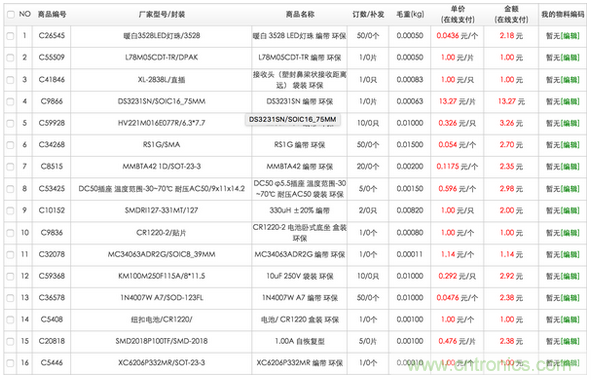
Task: Edit material code for row 7 MMBTA42
Action: click(570, 167)
